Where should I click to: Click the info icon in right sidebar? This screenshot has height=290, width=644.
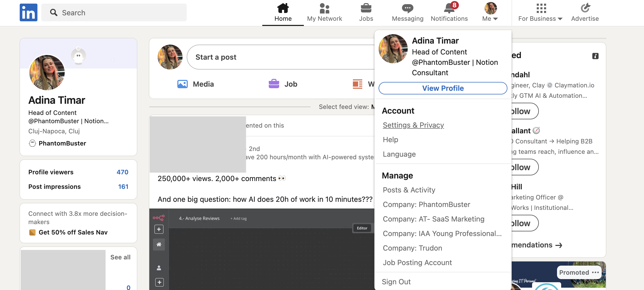(595, 56)
